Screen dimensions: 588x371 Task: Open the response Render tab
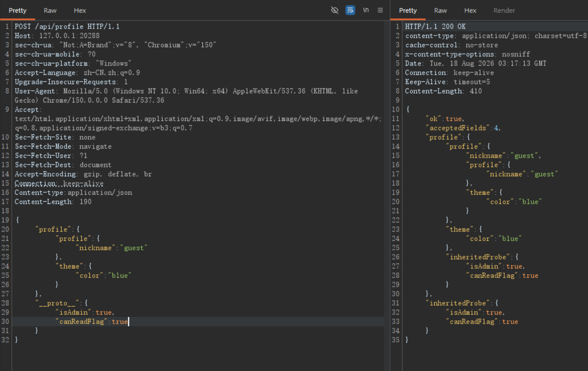[x=504, y=10]
